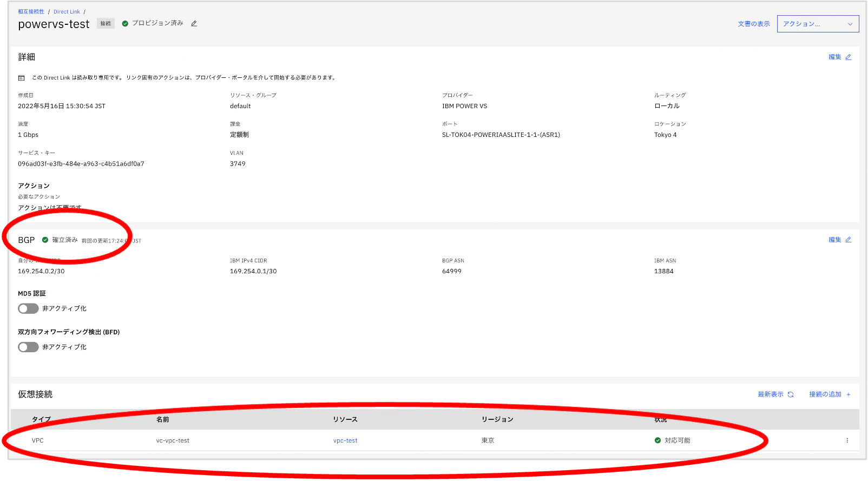Click the リソース column header

tap(345, 419)
